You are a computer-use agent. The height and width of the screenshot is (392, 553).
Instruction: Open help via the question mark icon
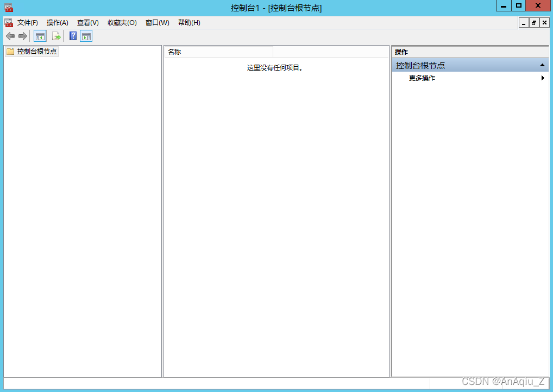(x=73, y=36)
